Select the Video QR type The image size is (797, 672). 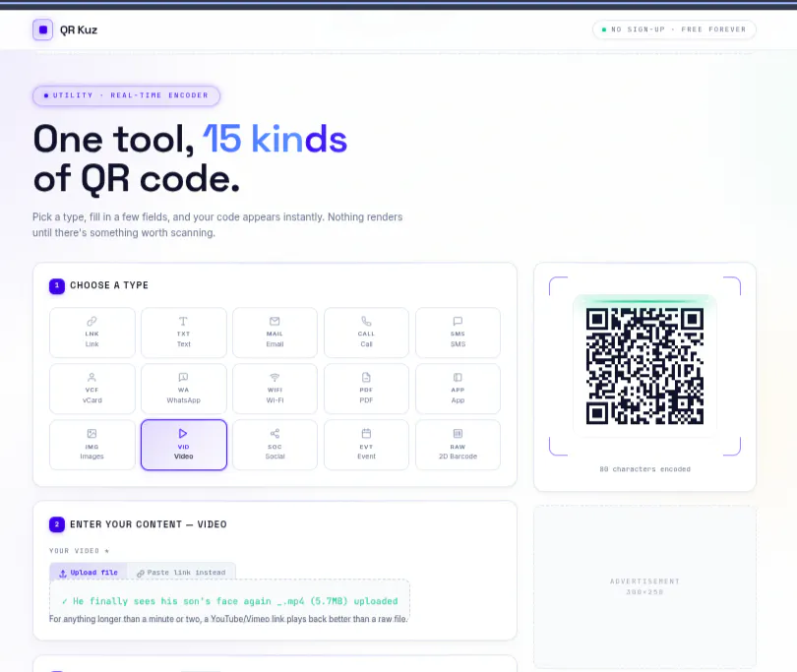(x=183, y=445)
